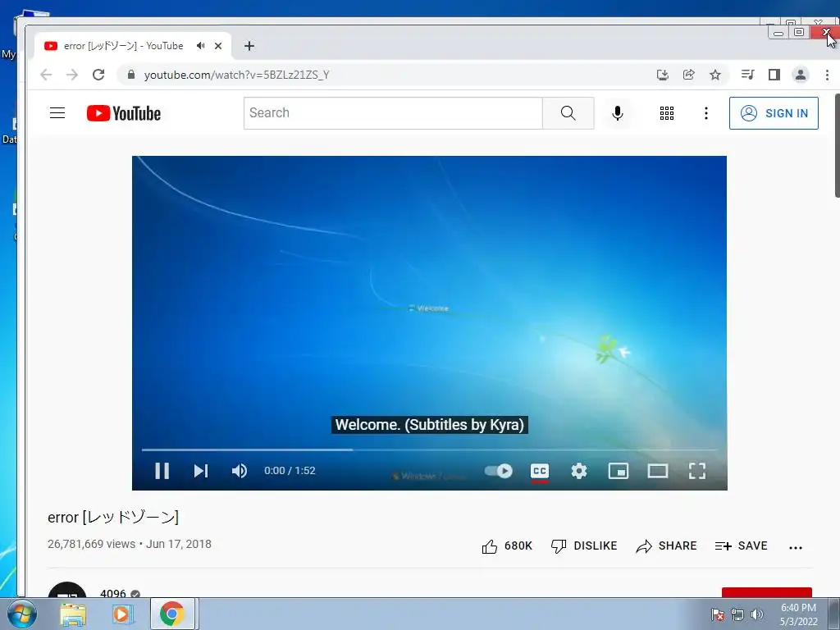
Task: Toggle the autoplay switch
Action: click(498, 470)
